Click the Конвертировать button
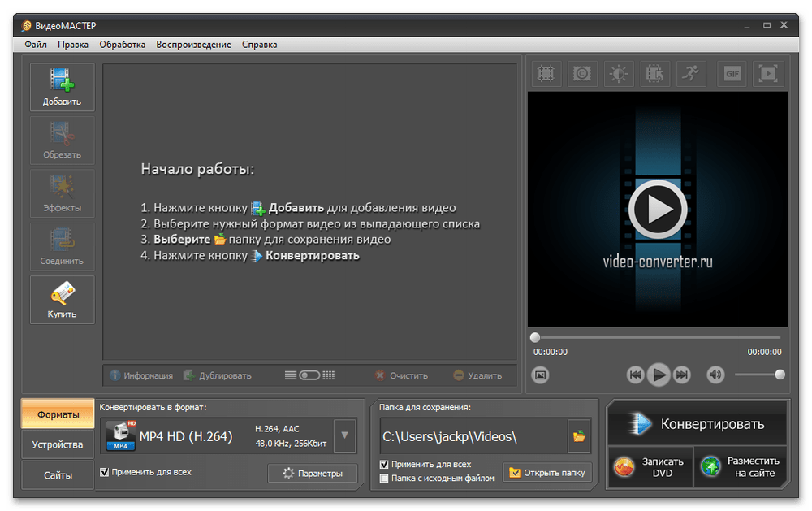812x511 pixels. click(697, 423)
